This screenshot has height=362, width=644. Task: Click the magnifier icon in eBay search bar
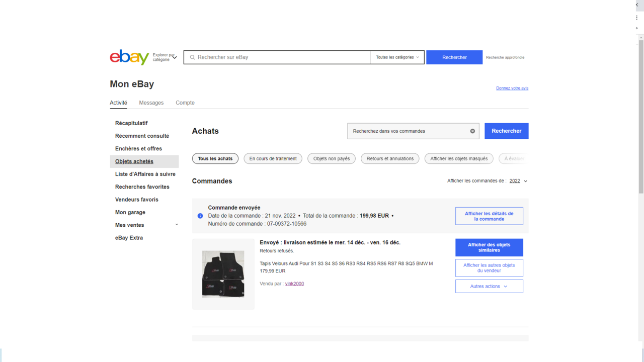[x=192, y=57]
